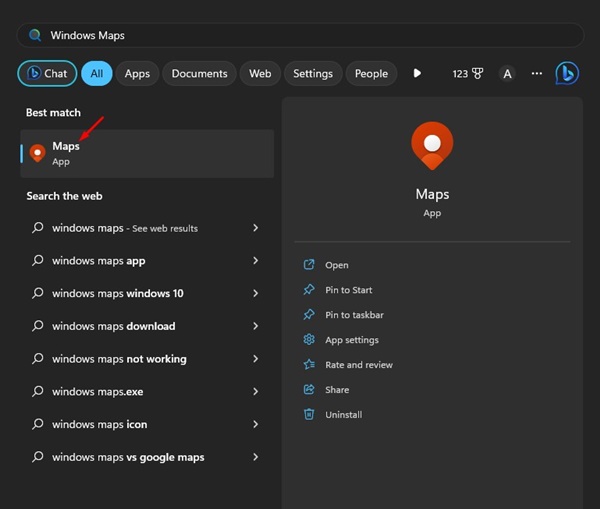Select the All filter tab
The width and height of the screenshot is (600, 509).
click(97, 73)
